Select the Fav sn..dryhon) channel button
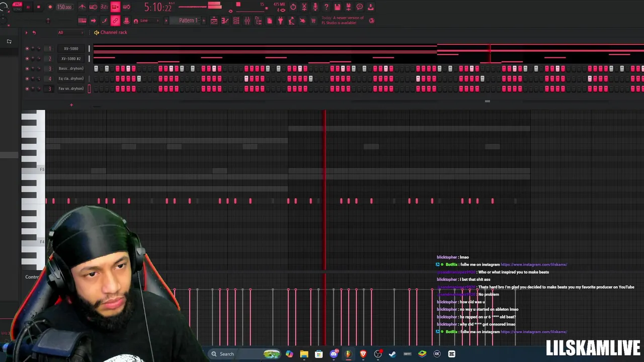The image size is (644, 362). point(70,89)
